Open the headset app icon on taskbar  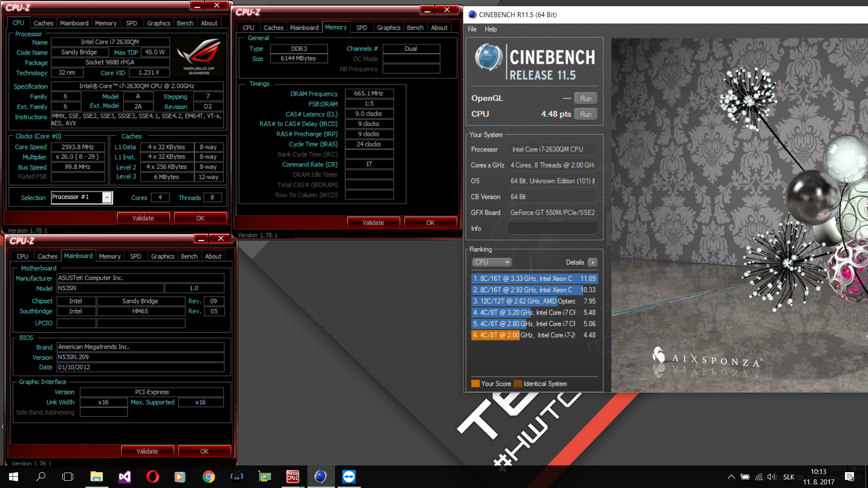pos(236,477)
